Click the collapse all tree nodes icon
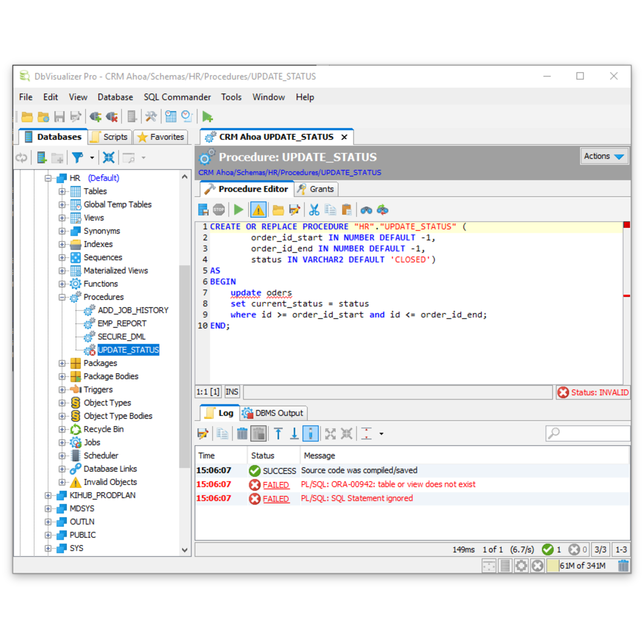Viewport: 644px width, 644px height. [109, 158]
